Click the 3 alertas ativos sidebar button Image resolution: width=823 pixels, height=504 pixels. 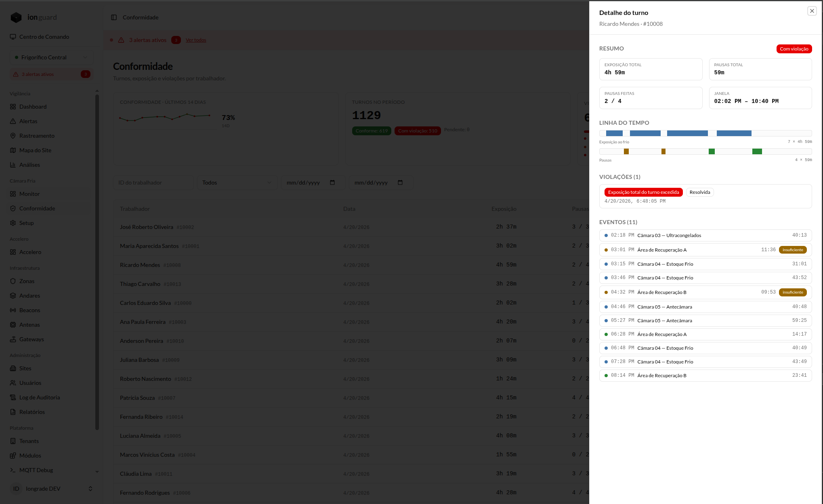click(x=51, y=74)
